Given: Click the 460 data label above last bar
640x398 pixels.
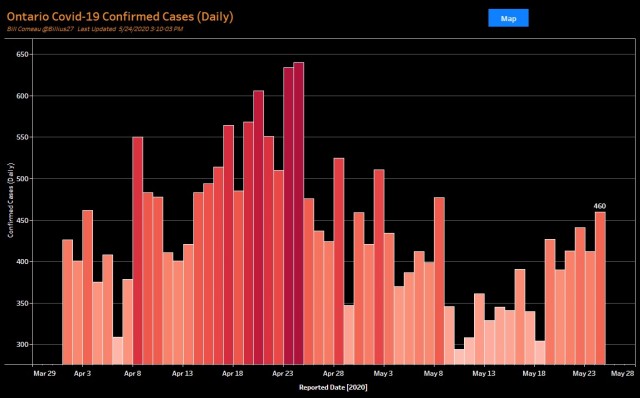Looking at the screenshot, I should (x=600, y=206).
